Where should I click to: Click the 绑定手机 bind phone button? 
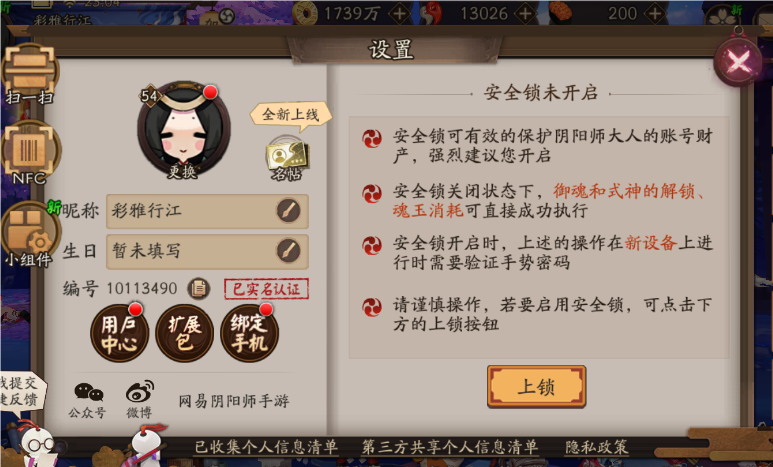coord(249,333)
